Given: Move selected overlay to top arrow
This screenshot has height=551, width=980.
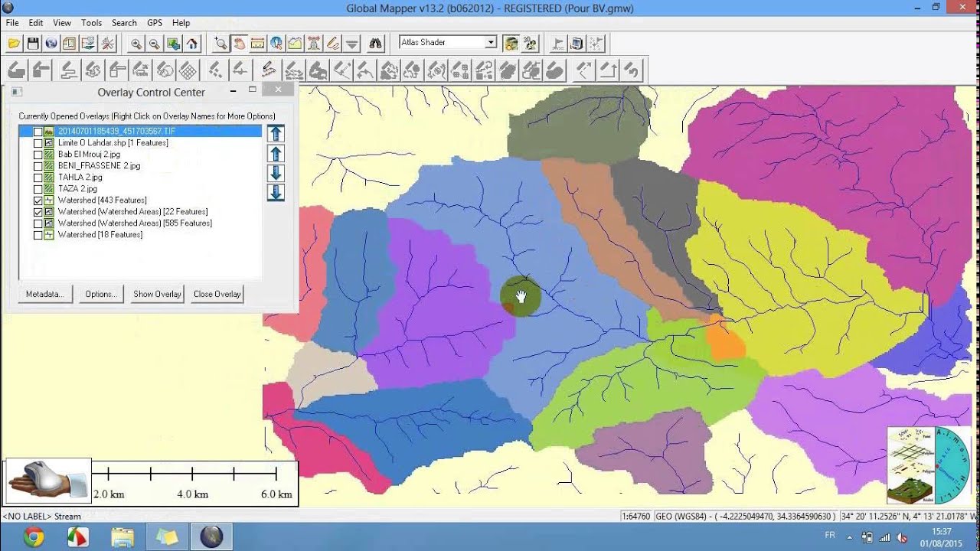Looking at the screenshot, I should [x=276, y=133].
